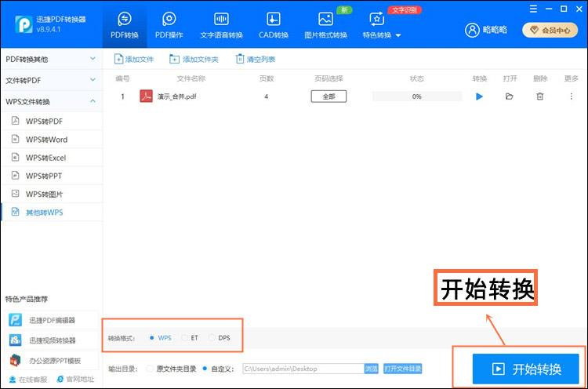Click 清空列表 clear list button
Screen dimensions: 588x389
tap(256, 59)
